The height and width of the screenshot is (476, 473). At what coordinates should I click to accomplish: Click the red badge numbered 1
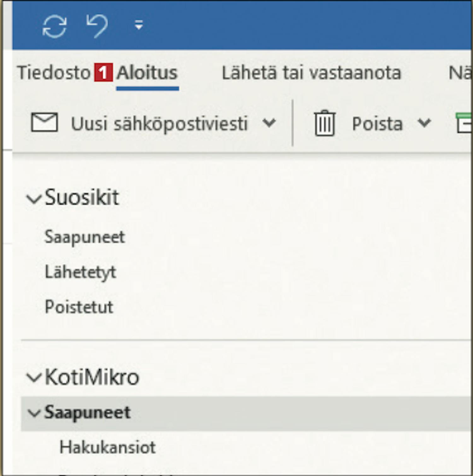103,73
